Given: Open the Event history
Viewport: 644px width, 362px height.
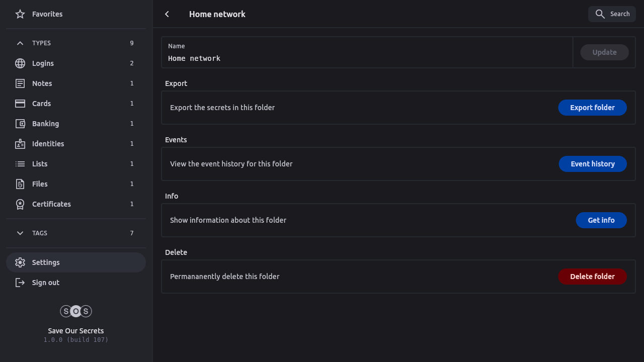Looking at the screenshot, I should (x=593, y=164).
